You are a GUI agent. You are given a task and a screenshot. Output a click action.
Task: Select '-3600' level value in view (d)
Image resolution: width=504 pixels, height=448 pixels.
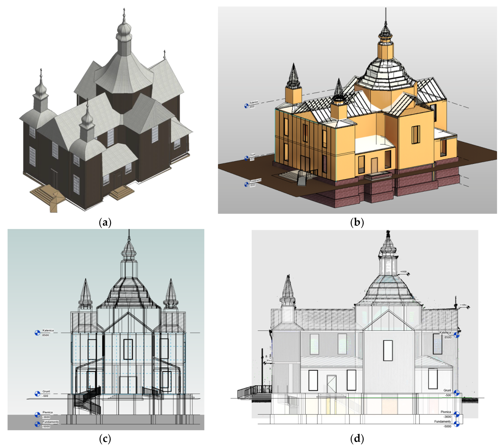(447, 417)
